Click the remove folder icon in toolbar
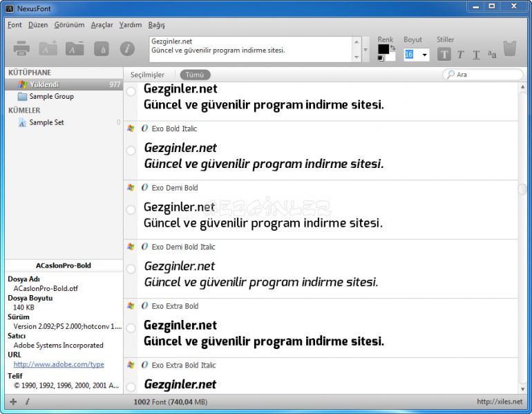 [x=75, y=48]
